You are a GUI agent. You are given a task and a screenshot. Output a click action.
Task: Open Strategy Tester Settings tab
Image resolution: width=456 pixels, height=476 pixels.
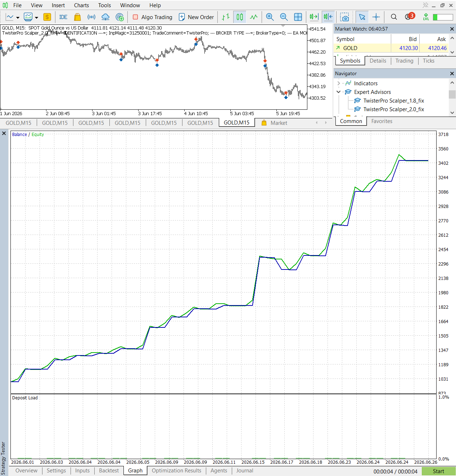pyautogui.click(x=56, y=471)
